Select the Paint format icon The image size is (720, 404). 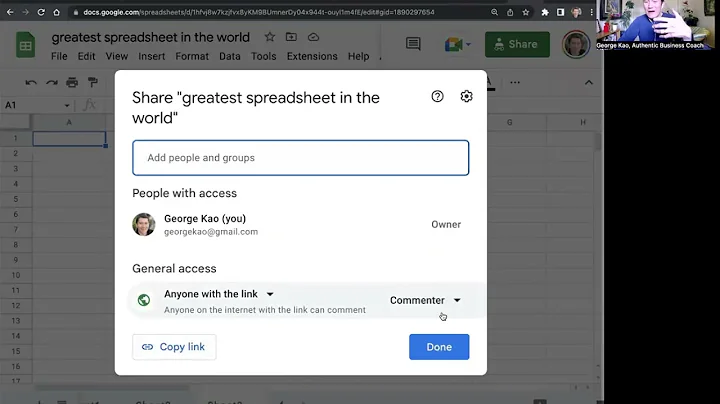pyautogui.click(x=93, y=82)
